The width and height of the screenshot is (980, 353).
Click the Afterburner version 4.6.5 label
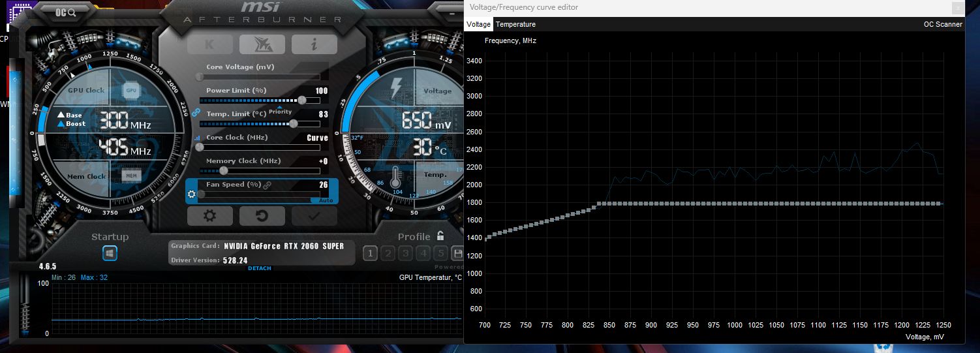(48, 267)
